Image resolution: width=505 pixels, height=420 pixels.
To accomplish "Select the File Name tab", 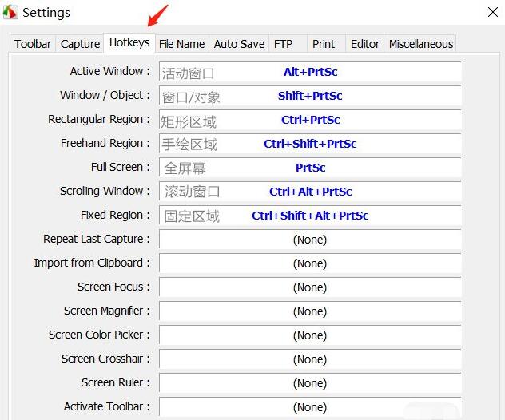I will click(181, 44).
